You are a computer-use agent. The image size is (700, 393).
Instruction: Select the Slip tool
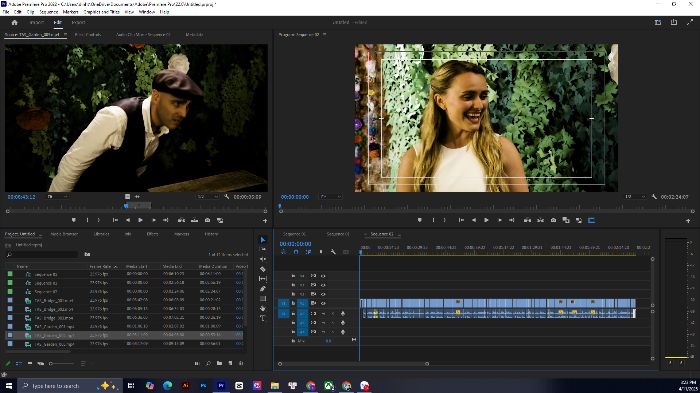262,279
